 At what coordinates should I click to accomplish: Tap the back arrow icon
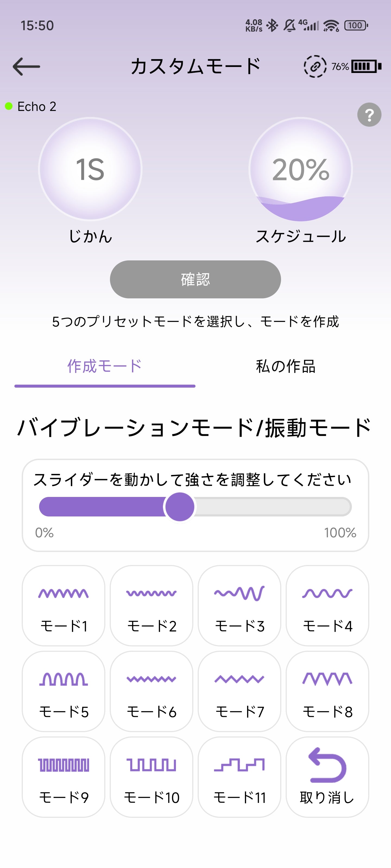click(x=26, y=66)
